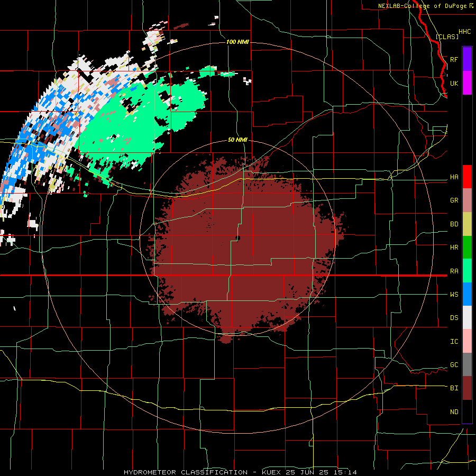Click the '100 NMI' range ring label
The width and height of the screenshot is (476, 476).
coord(237,42)
